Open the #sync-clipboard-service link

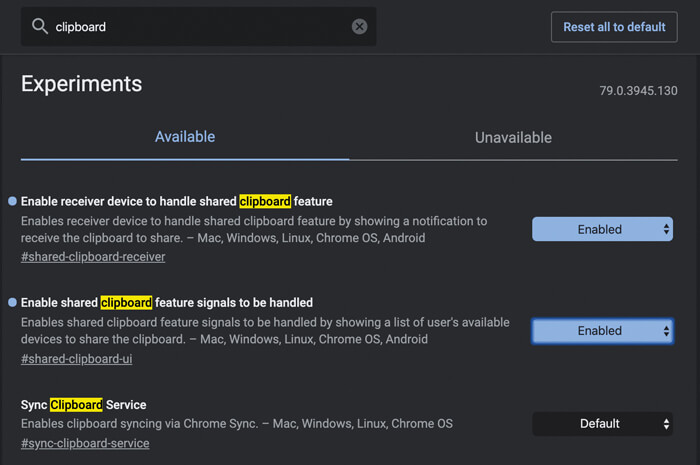85,443
